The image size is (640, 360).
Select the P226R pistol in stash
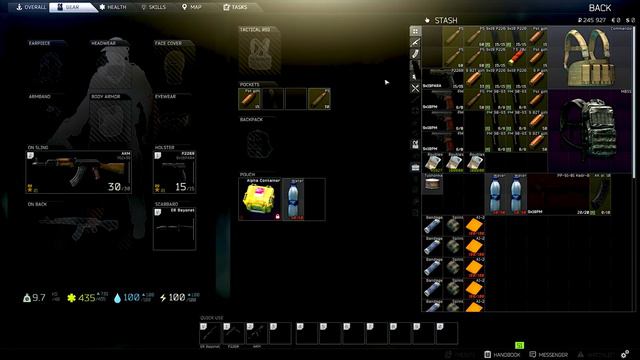[443, 78]
